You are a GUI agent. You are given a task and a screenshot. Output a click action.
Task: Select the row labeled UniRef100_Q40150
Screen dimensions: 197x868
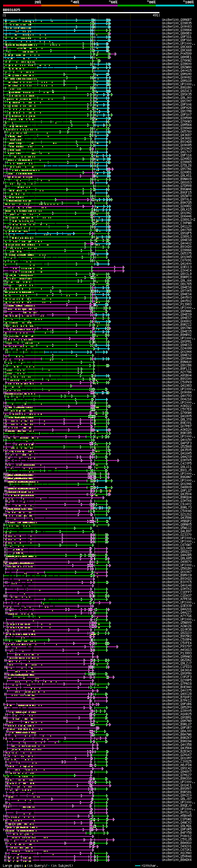[177, 440]
